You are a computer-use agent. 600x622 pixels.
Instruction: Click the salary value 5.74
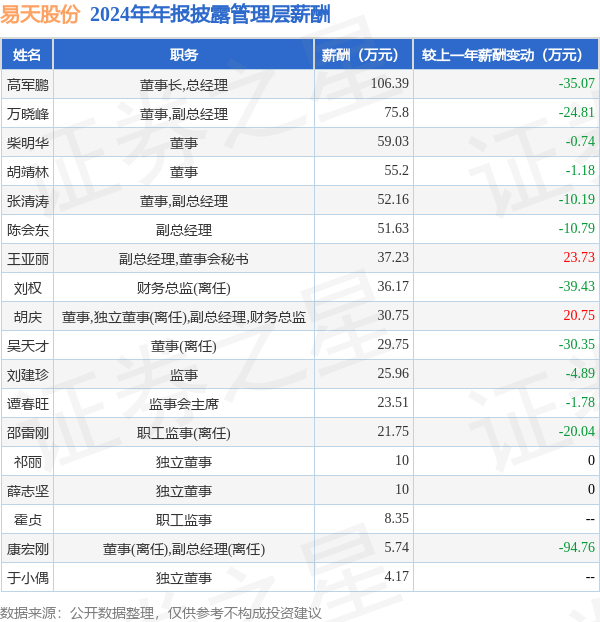coord(396,547)
